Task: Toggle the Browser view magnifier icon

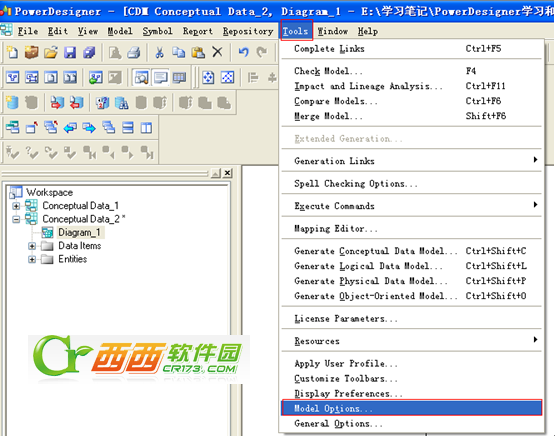Action: pos(142,78)
